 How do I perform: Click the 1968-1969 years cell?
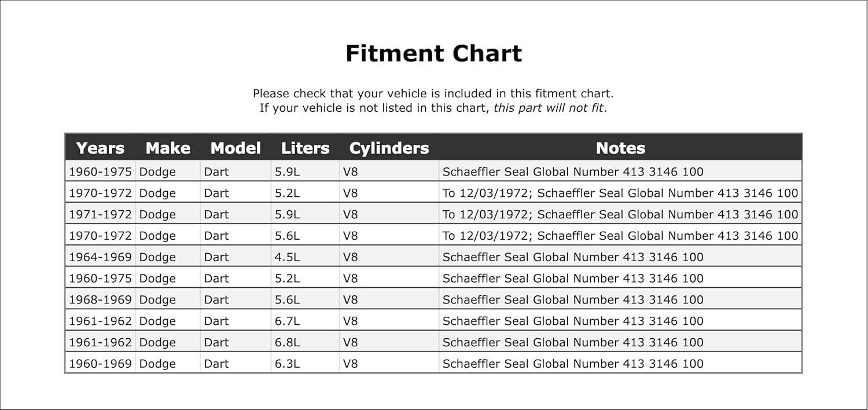[x=100, y=300]
